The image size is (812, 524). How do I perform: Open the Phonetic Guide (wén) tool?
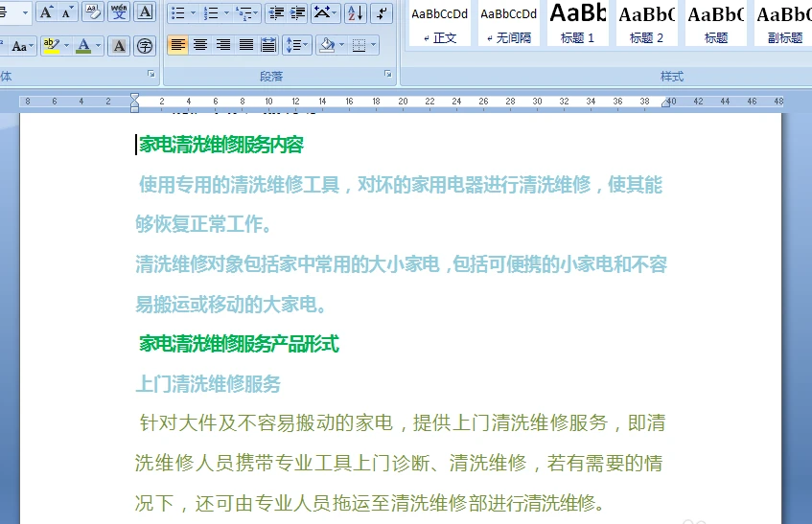[119, 12]
